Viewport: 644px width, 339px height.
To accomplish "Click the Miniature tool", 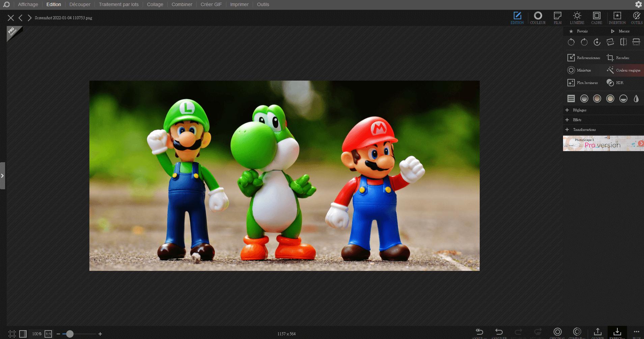I will 579,70.
